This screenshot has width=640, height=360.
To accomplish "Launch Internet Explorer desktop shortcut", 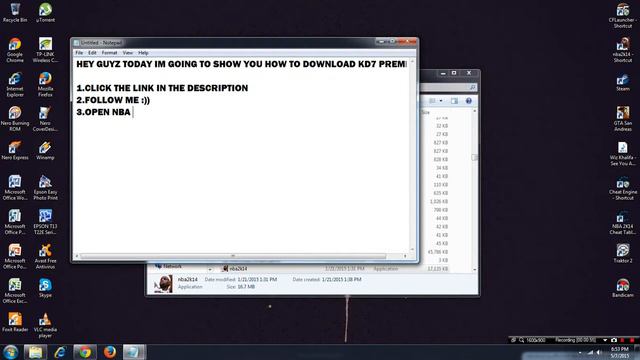I will [15, 84].
